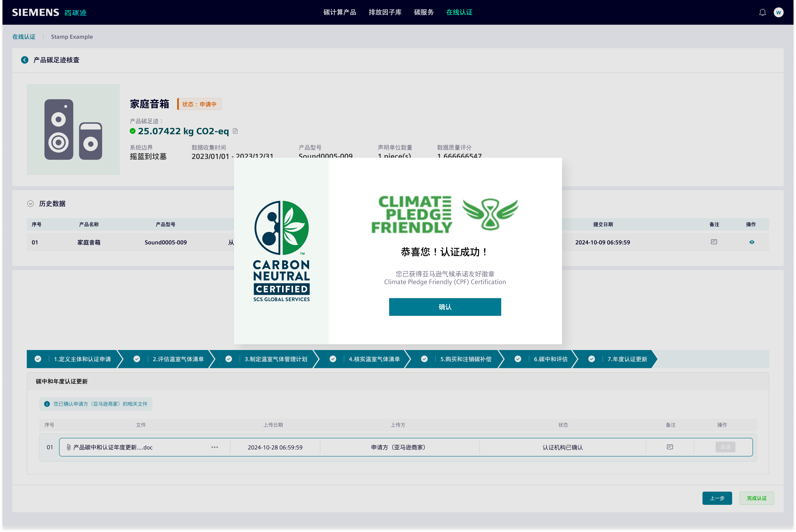
Task: Click the Carbon Neutral Certified badge
Action: click(281, 251)
